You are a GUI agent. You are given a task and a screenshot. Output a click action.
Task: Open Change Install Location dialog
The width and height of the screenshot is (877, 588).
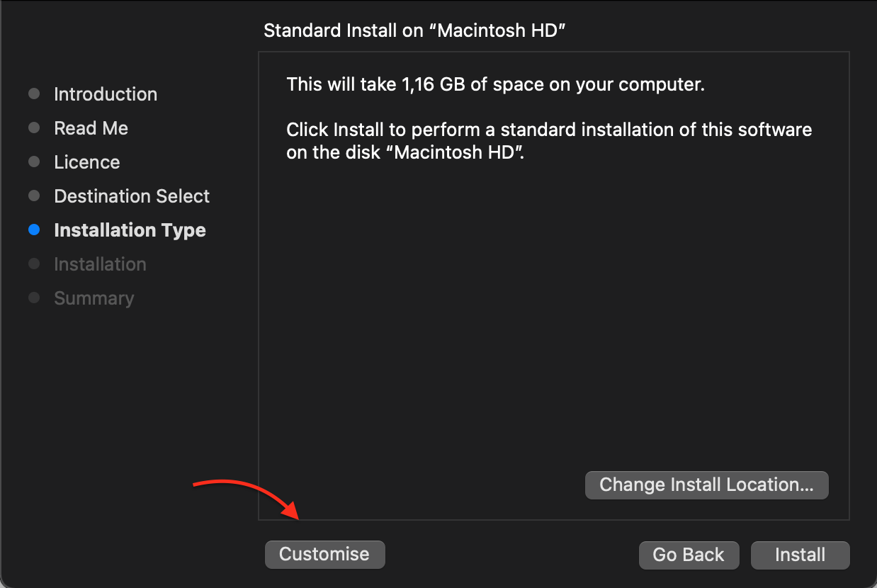pos(706,485)
